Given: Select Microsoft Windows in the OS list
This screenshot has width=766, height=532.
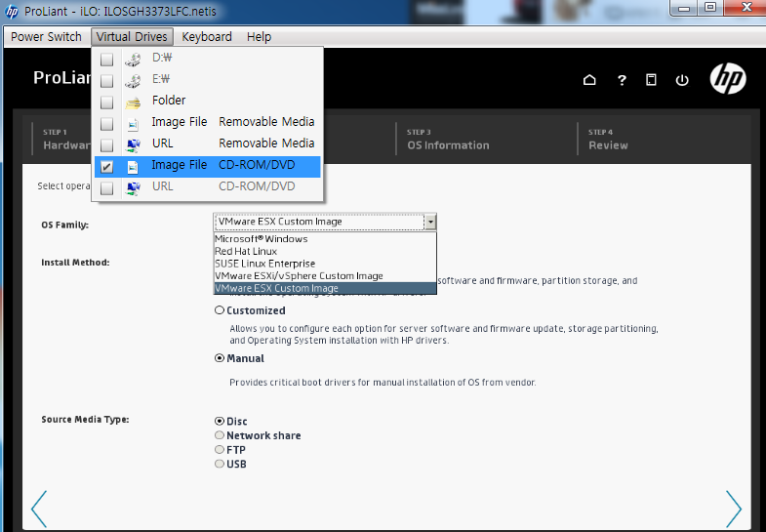Looking at the screenshot, I should coord(325,239).
